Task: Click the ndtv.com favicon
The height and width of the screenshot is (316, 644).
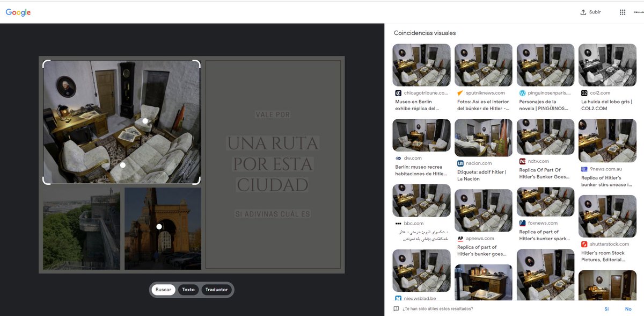Action: coord(523,161)
